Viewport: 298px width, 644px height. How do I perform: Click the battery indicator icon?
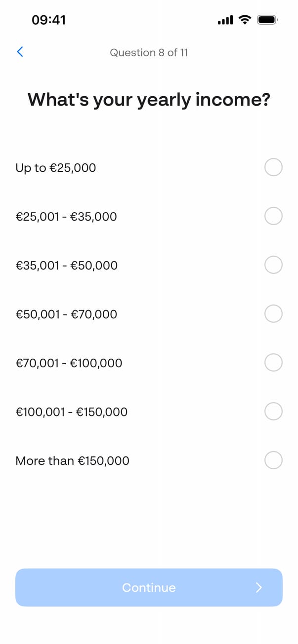tap(268, 20)
